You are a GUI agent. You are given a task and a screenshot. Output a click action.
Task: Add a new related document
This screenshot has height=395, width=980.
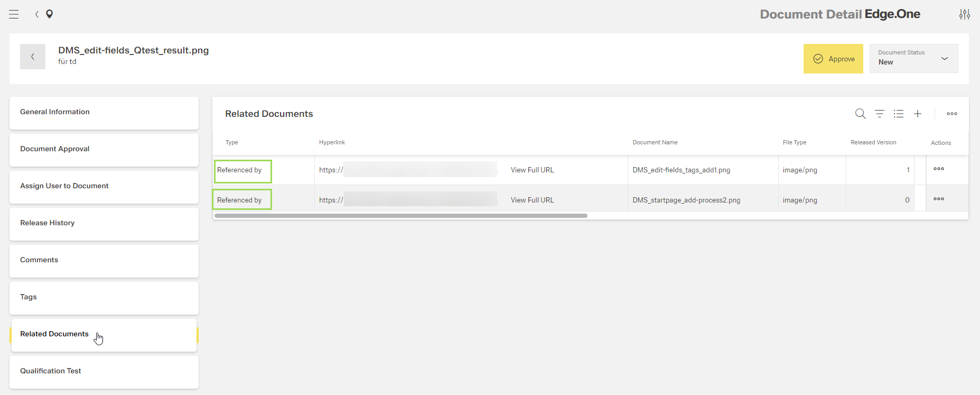tap(918, 114)
